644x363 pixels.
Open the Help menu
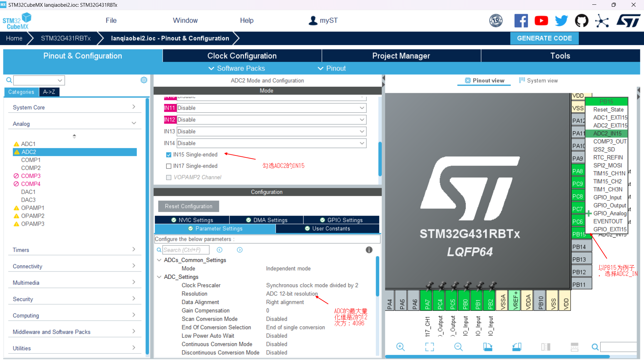(x=247, y=21)
